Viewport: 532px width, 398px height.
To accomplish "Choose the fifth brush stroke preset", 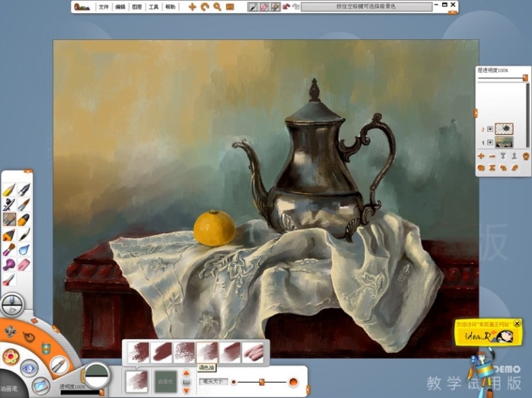I will (230, 352).
